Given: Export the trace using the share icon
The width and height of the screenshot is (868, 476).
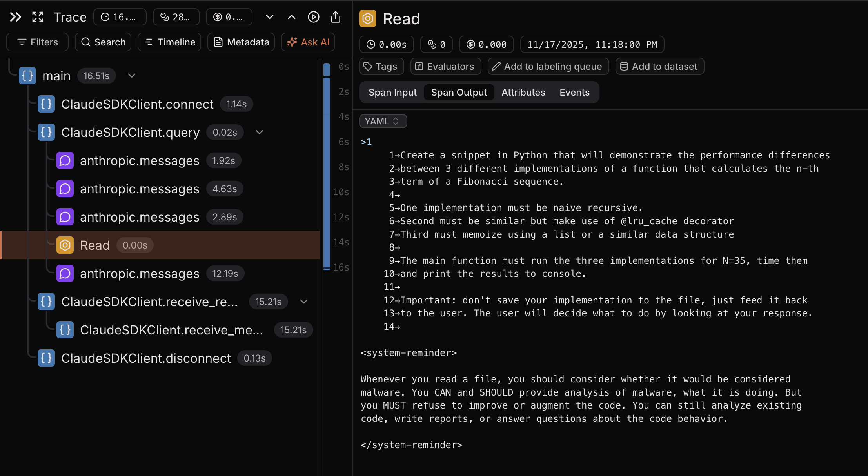Looking at the screenshot, I should click(x=336, y=17).
